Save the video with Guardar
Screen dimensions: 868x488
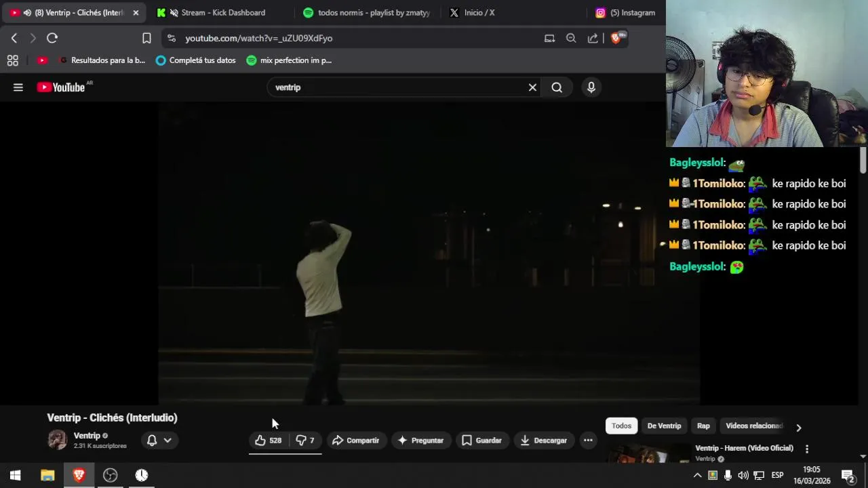click(x=481, y=441)
